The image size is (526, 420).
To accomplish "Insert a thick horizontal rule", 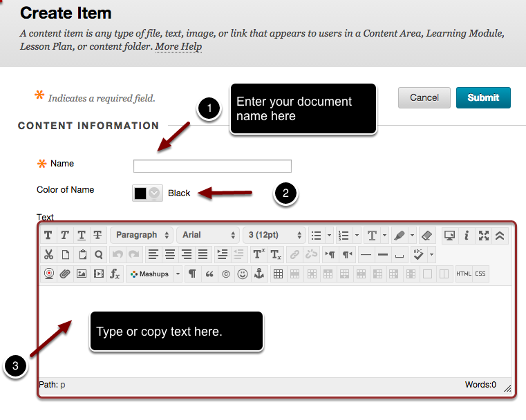I will point(382,255).
